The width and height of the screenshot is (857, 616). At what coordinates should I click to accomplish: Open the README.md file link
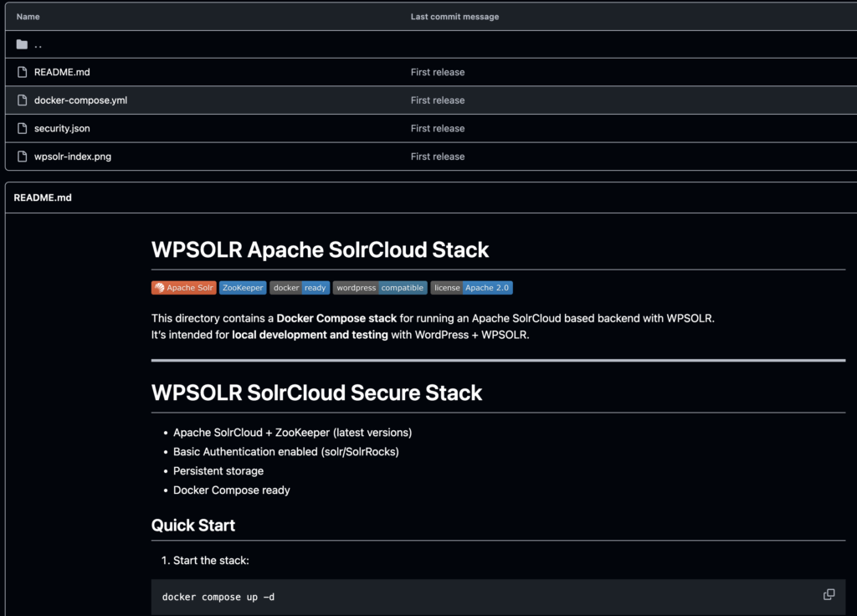pyautogui.click(x=62, y=72)
